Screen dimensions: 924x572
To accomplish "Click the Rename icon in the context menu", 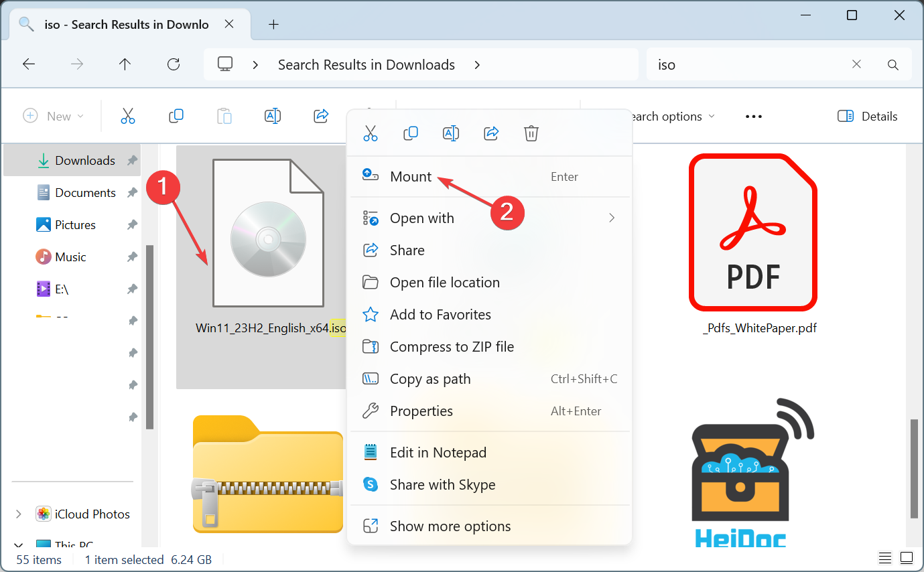I will (451, 133).
